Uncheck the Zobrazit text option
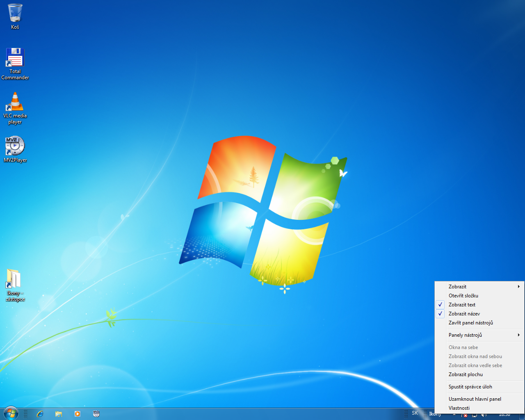The image size is (525, 420). (462, 305)
